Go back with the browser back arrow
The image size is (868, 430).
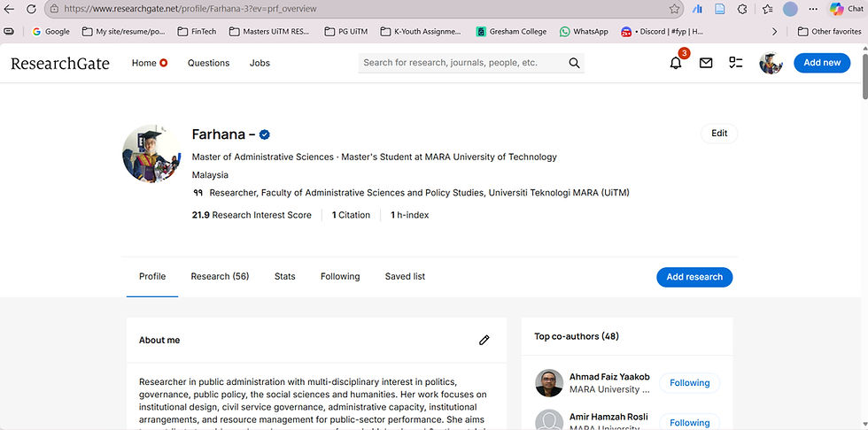click(x=9, y=9)
